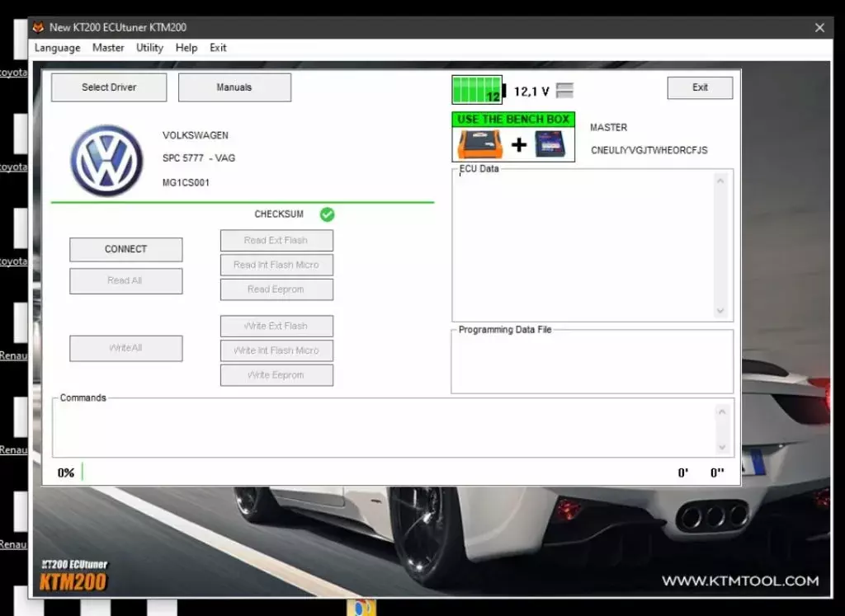845x616 pixels.
Task: Open the Language menu
Action: click(57, 48)
